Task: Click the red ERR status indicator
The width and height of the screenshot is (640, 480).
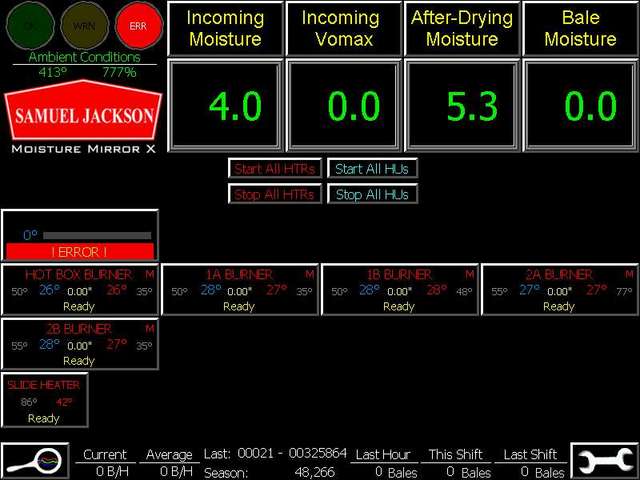Action: [138, 26]
